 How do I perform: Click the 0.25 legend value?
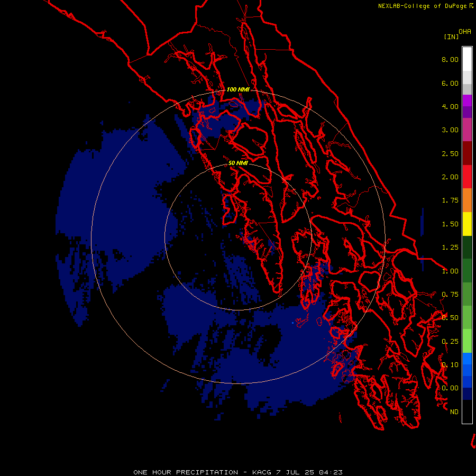pyautogui.click(x=450, y=342)
